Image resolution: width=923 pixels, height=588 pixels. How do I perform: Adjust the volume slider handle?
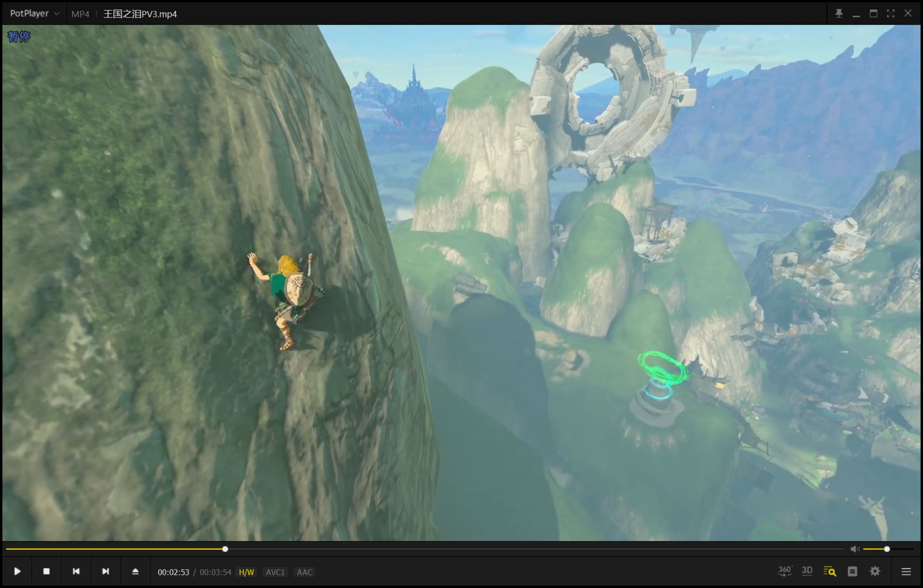click(887, 549)
